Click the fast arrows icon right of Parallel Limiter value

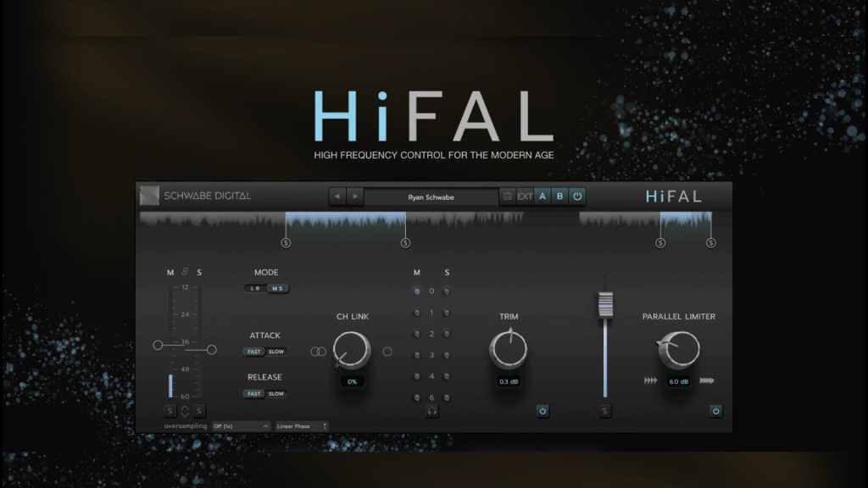(x=707, y=381)
